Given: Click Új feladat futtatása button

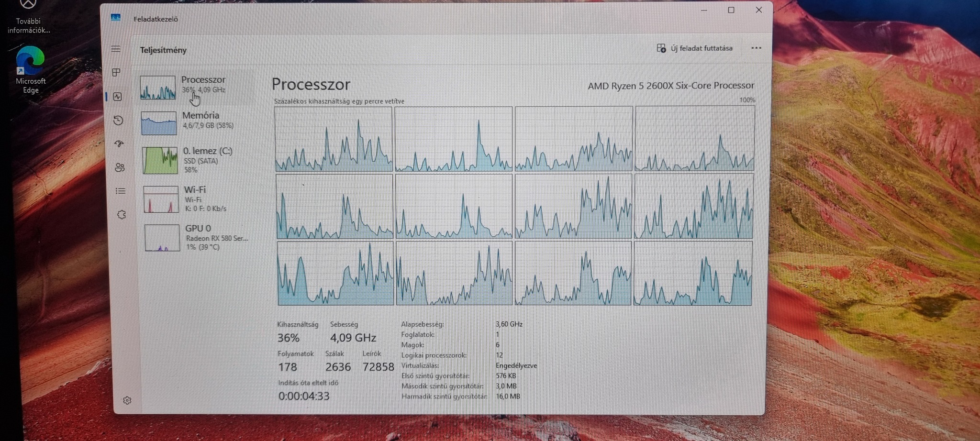Looking at the screenshot, I should click(x=695, y=48).
